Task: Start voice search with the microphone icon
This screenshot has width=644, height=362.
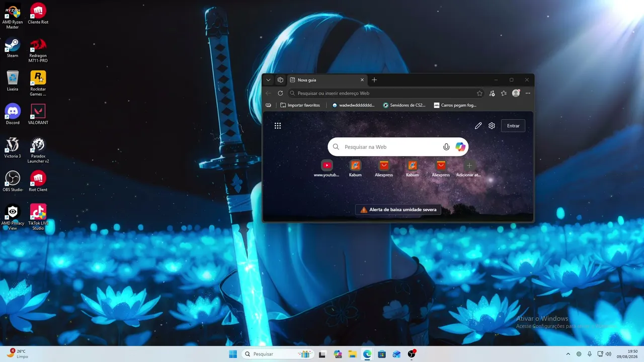Action: click(x=446, y=147)
